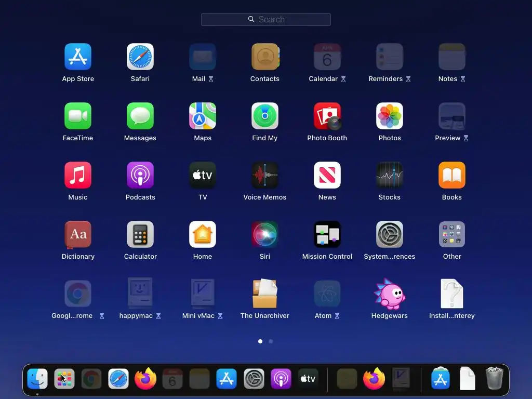Open the Home app
The height and width of the screenshot is (399, 532).
click(x=203, y=234)
